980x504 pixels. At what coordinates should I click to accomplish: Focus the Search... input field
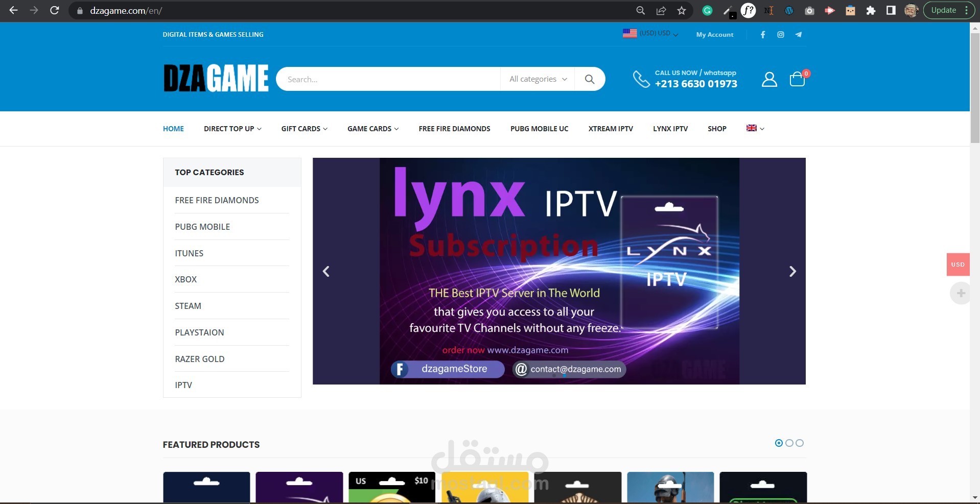[x=388, y=79]
